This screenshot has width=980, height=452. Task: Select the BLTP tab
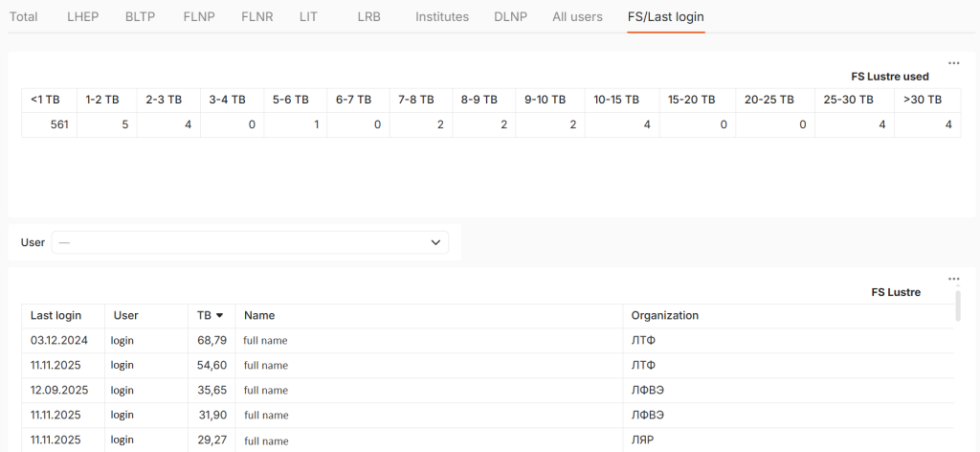[x=140, y=17]
